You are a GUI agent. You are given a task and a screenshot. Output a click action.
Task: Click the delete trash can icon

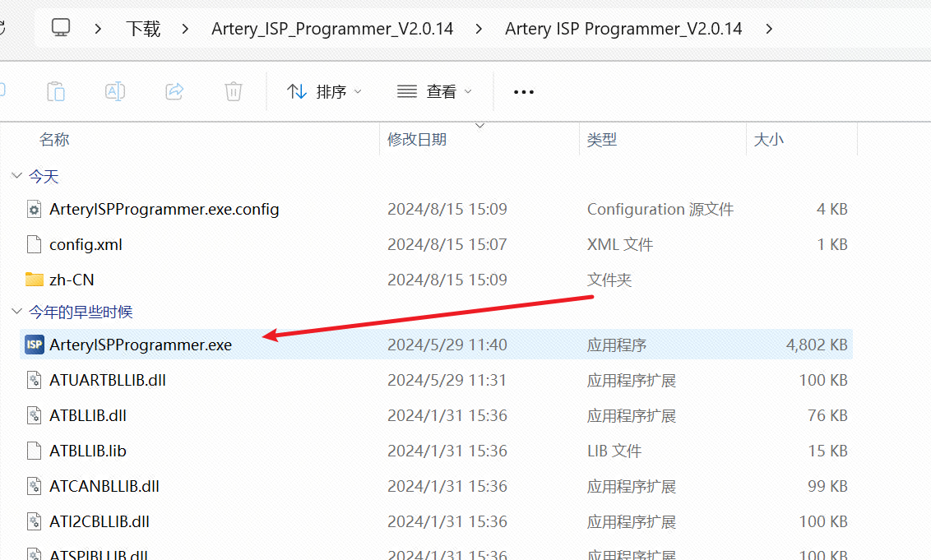click(234, 91)
